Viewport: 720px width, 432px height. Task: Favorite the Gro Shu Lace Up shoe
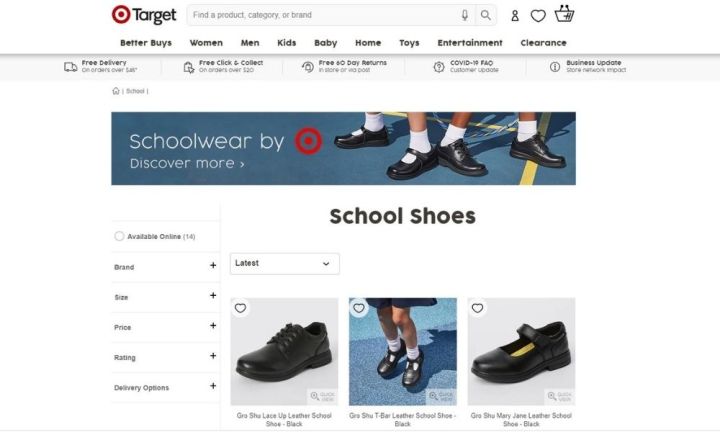coord(240,308)
